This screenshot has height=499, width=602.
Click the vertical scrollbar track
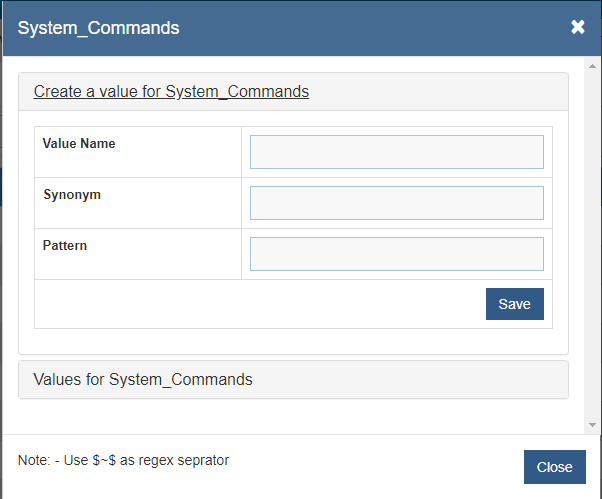[x=590, y=250]
